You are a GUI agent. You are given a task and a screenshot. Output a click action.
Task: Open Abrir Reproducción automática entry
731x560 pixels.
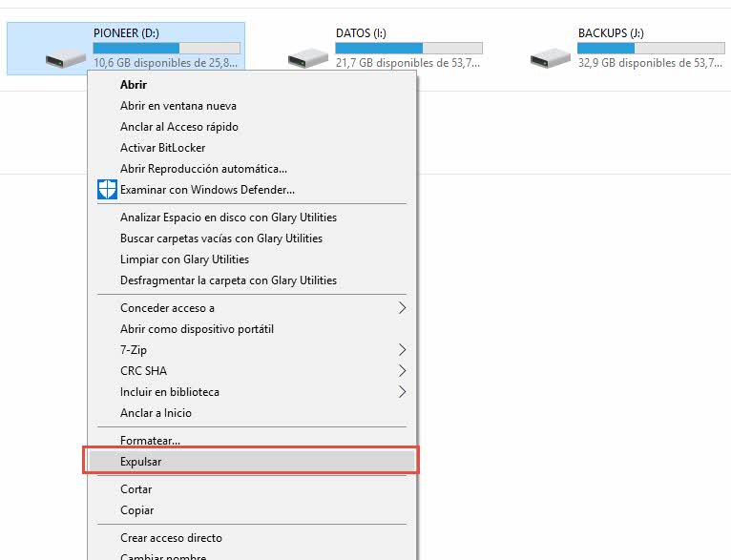coord(203,169)
